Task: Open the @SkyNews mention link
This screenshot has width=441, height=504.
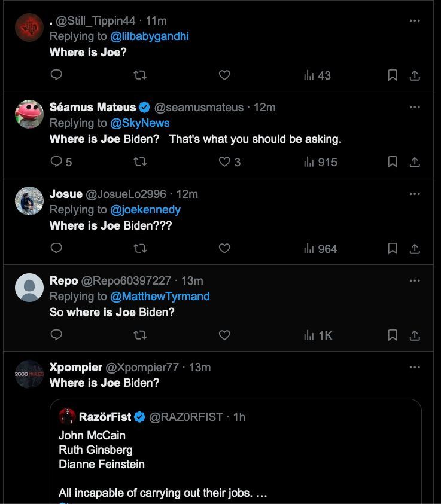Action: click(139, 123)
